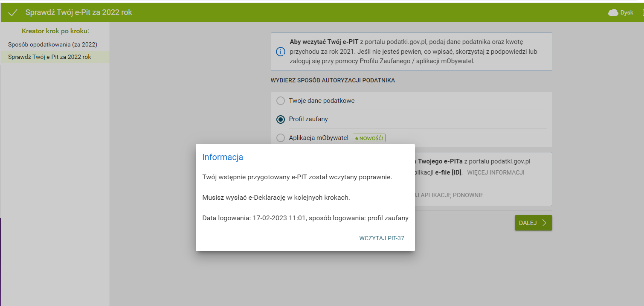The image size is (644, 306).
Task: Click the partially visible icon right of Dysk
Action: click(x=641, y=13)
